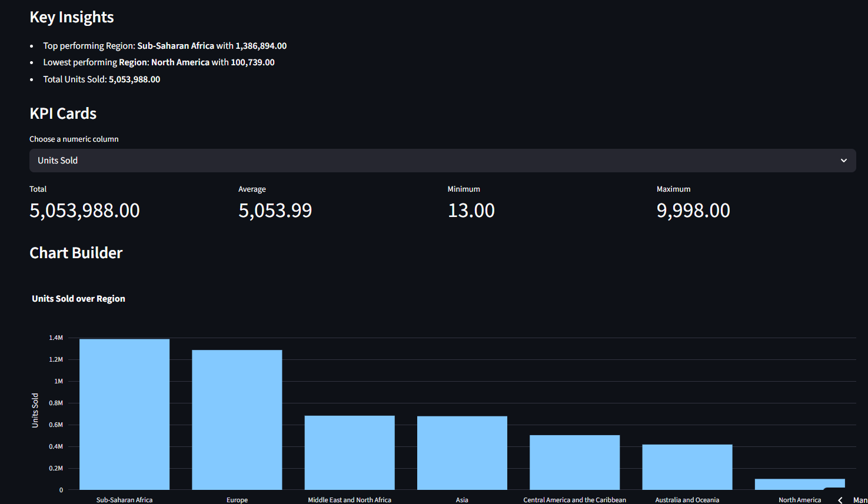Click the Australia and Oceania bar
Screen dimensions: 868x504
click(x=687, y=467)
